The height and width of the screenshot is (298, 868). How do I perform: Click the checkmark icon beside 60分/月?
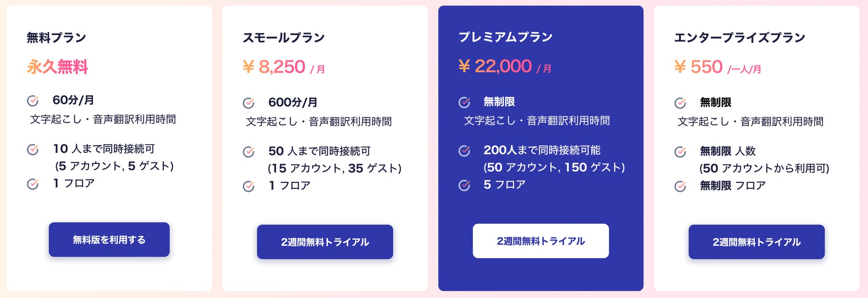point(33,101)
